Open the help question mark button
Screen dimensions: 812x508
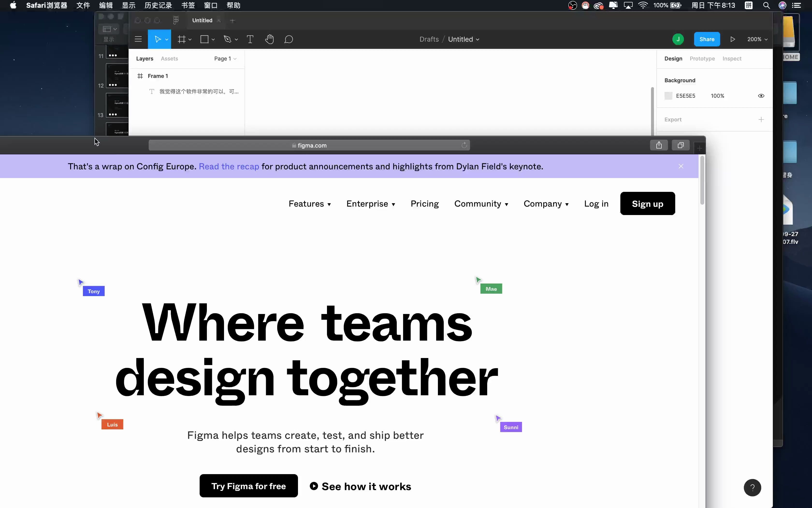752,487
